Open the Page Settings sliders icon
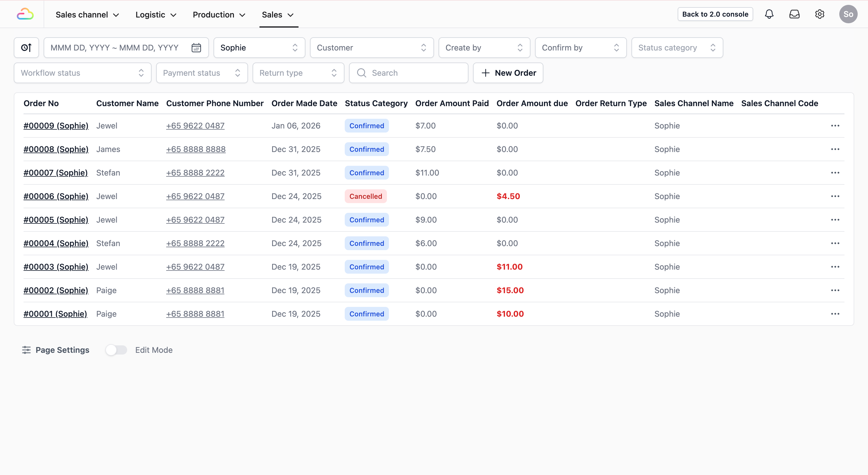The image size is (868, 475). [26, 350]
